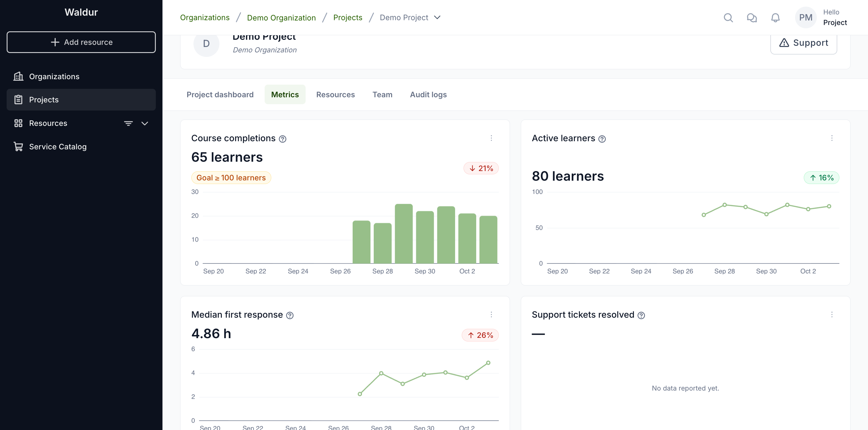This screenshot has height=430, width=868.
Task: Open the Audit logs tab
Action: (428, 95)
